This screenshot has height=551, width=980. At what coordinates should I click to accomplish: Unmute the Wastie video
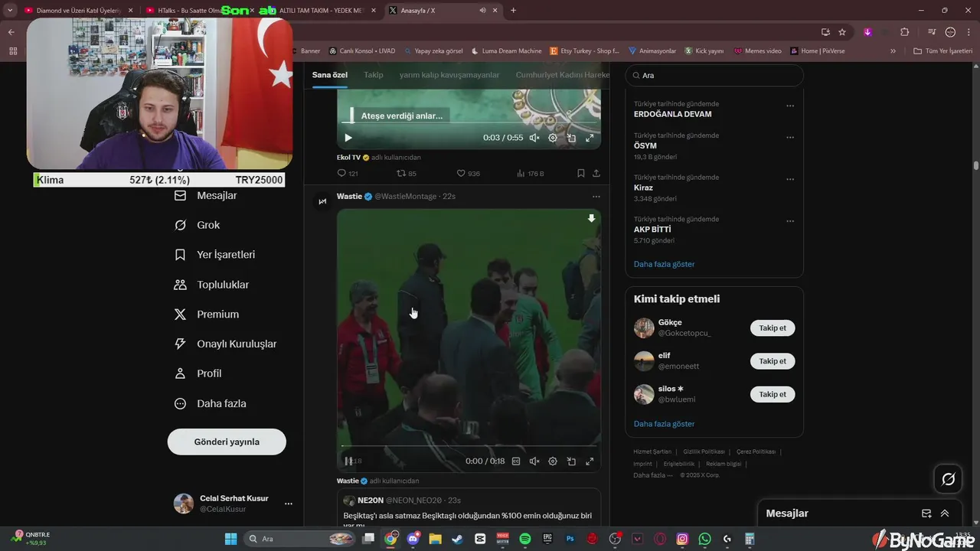[x=534, y=461]
